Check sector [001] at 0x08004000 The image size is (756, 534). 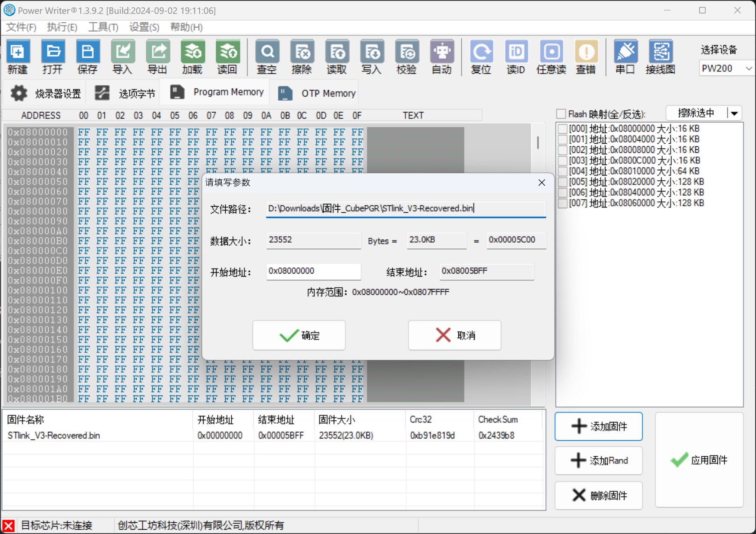point(562,139)
